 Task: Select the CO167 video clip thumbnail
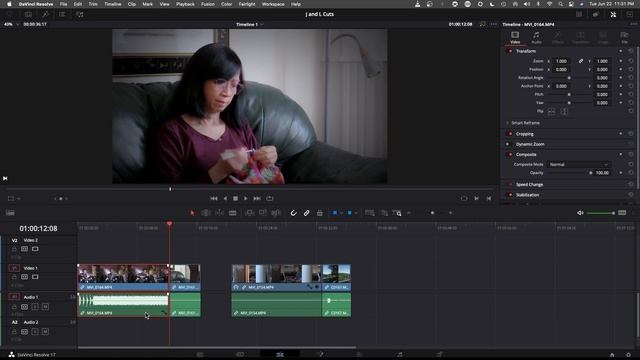coord(336,274)
